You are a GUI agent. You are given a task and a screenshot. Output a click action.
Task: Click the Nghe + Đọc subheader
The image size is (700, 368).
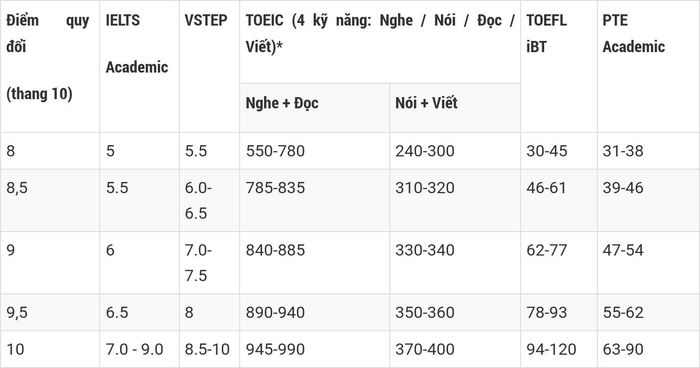click(x=314, y=108)
